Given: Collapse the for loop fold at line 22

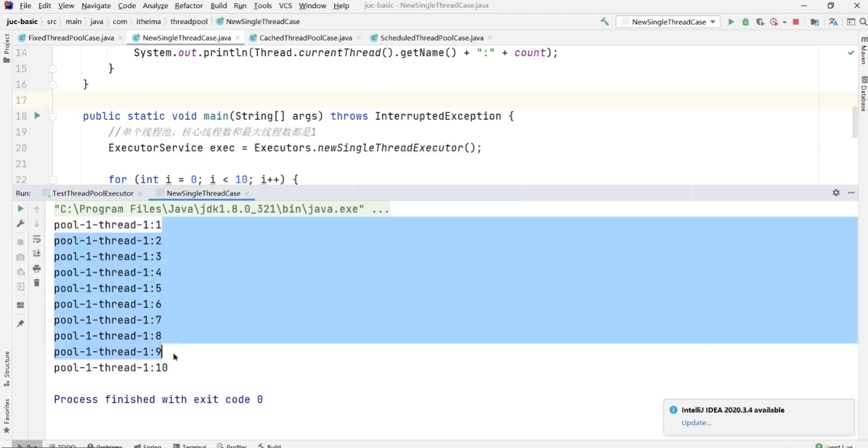Looking at the screenshot, I should [x=53, y=179].
